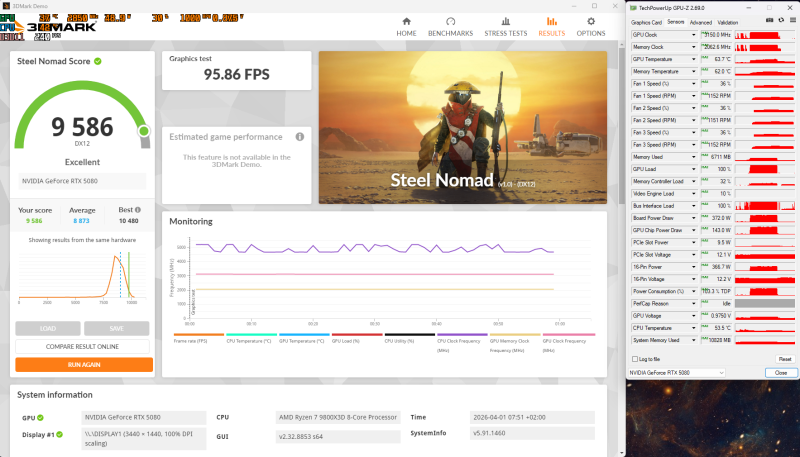Click the green check next to Display #1
Viewport: 800px width, 457px height.
[x=60, y=435]
